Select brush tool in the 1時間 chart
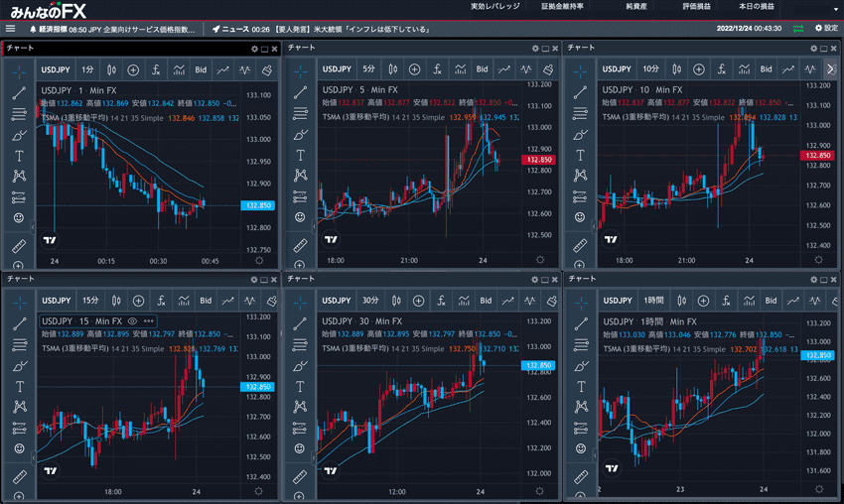The height and width of the screenshot is (504, 844). pyautogui.click(x=581, y=366)
